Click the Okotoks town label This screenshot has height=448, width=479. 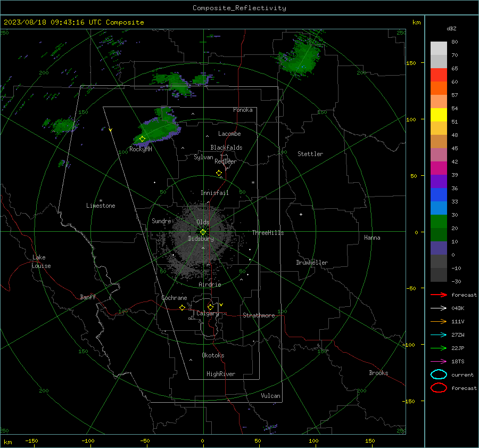[x=213, y=355]
